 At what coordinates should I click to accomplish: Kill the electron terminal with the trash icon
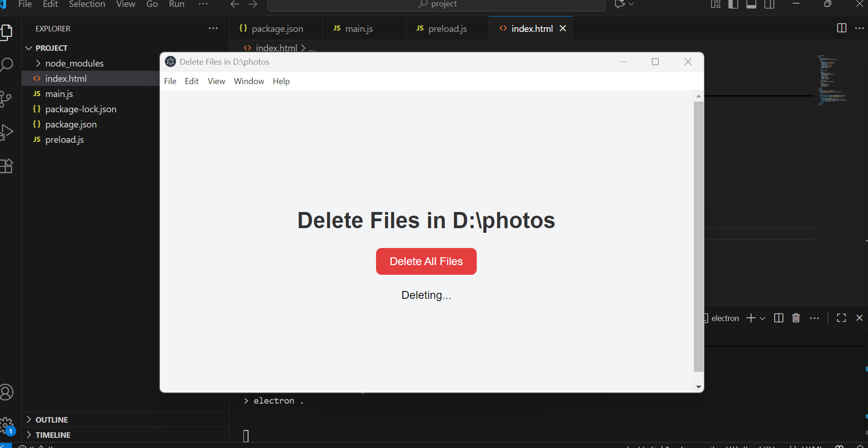click(x=796, y=318)
